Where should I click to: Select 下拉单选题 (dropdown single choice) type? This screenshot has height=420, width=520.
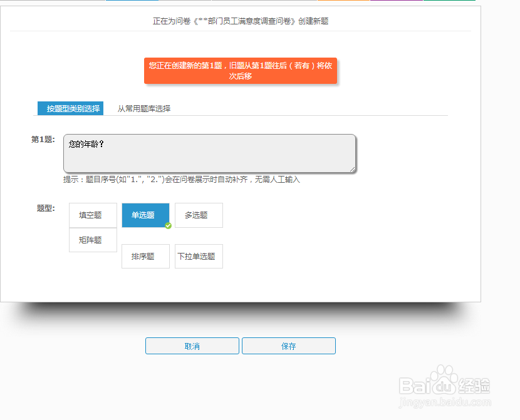(198, 256)
